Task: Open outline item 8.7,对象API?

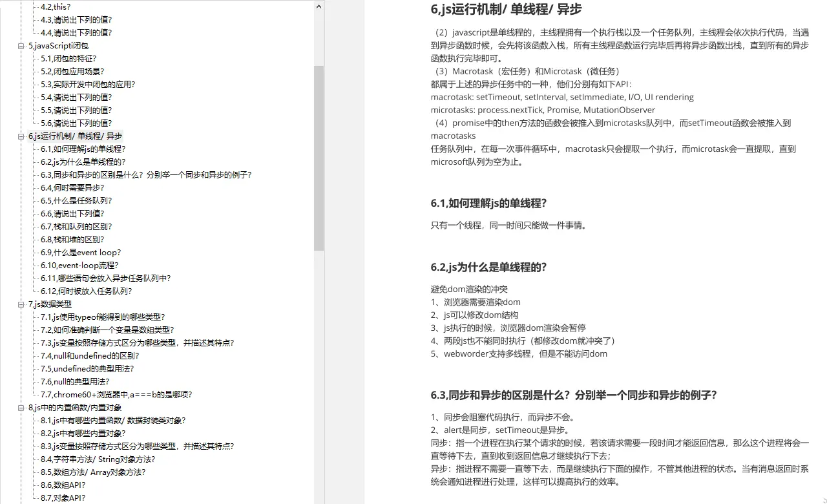Action: (x=63, y=498)
